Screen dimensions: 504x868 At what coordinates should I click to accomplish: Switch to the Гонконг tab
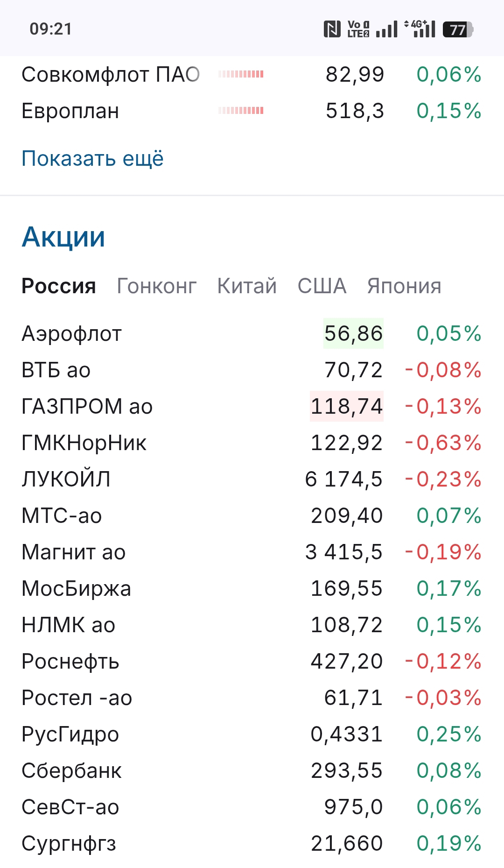(x=157, y=286)
